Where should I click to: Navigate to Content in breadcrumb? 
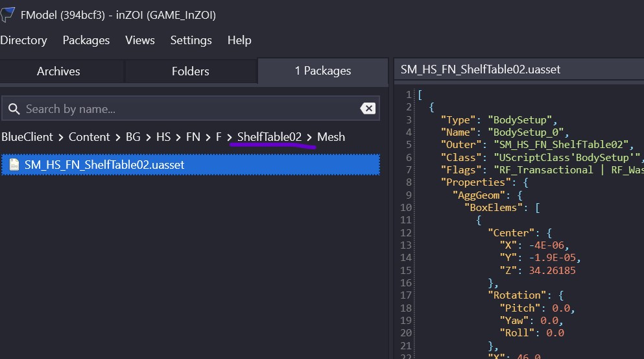tap(89, 136)
